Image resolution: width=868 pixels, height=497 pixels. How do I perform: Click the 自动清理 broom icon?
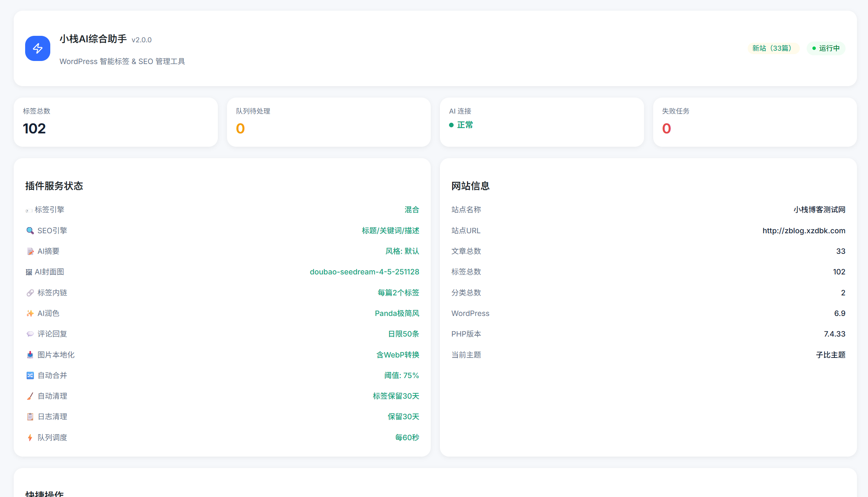coord(30,396)
